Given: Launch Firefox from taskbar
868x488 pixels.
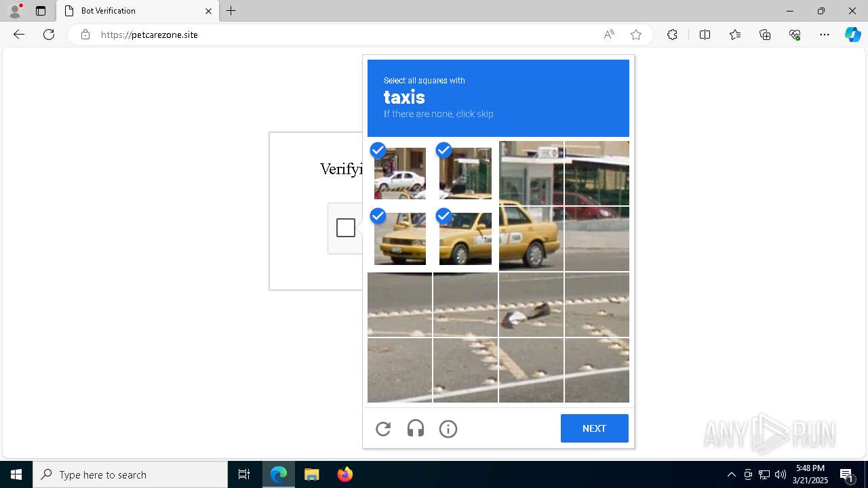Looking at the screenshot, I should [345, 474].
